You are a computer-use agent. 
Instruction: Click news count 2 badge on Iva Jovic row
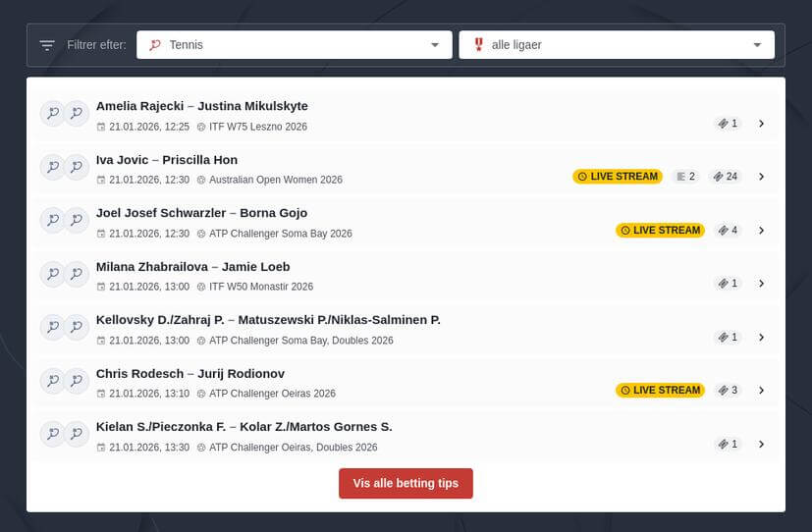[685, 177]
